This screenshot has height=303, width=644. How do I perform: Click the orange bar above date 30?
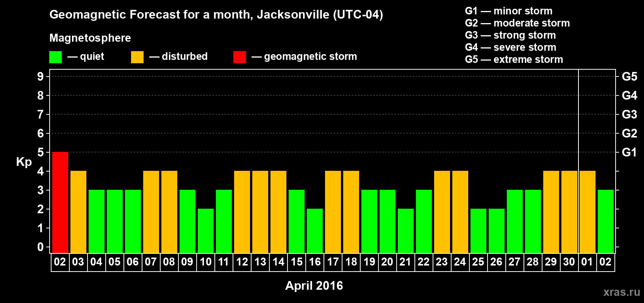[569, 212]
